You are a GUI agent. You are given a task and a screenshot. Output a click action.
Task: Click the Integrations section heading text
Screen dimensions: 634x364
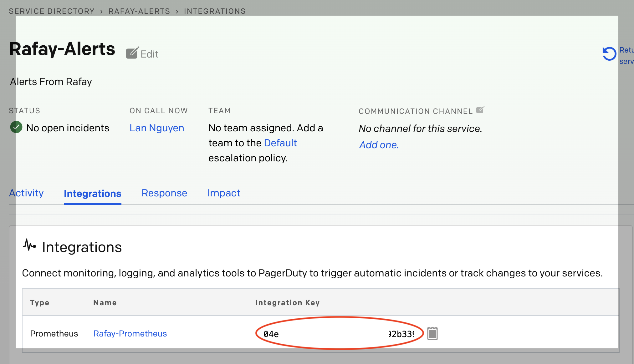click(x=82, y=247)
